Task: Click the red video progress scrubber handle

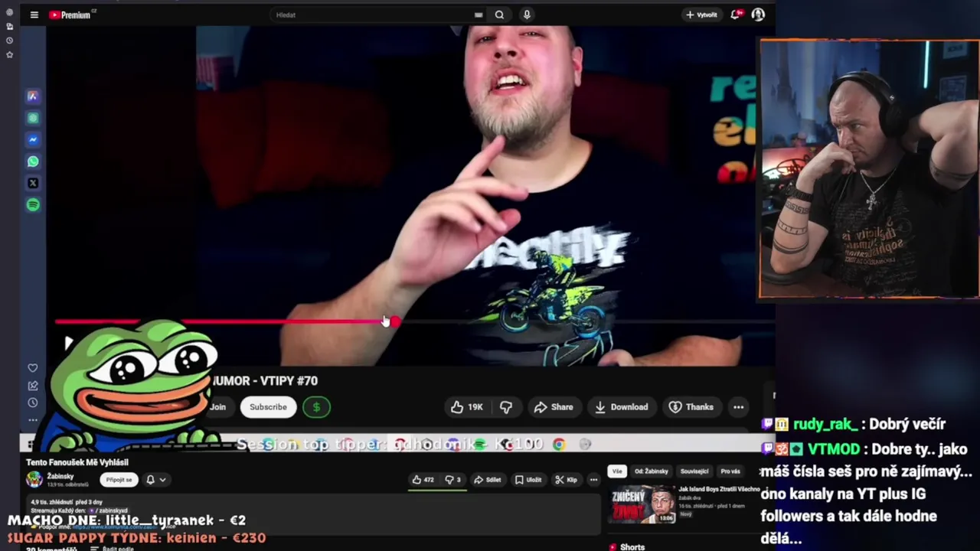Action: 394,322
